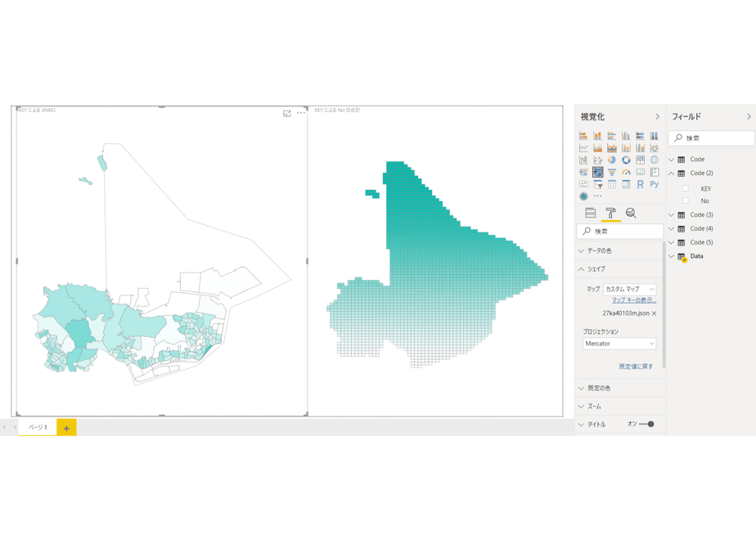
Task: Click the フィールド search box
Action: (x=712, y=138)
